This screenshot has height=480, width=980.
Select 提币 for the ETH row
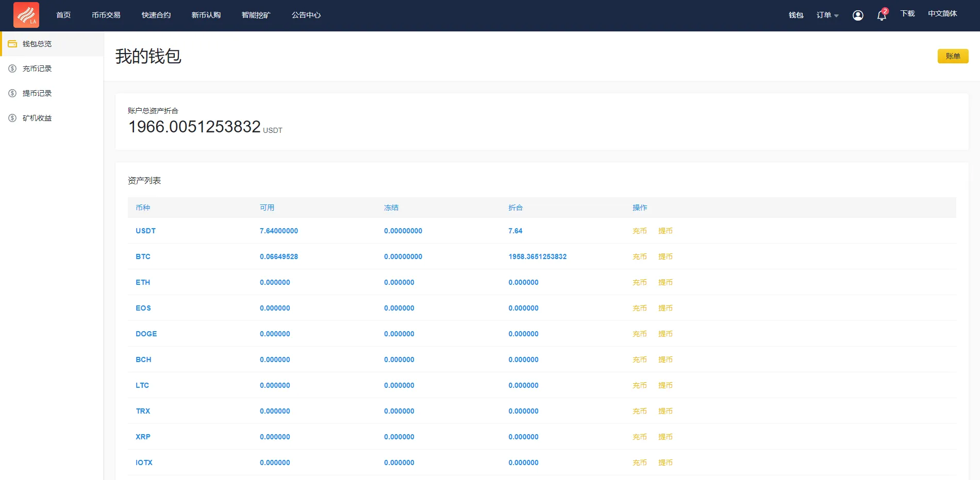pyautogui.click(x=665, y=282)
